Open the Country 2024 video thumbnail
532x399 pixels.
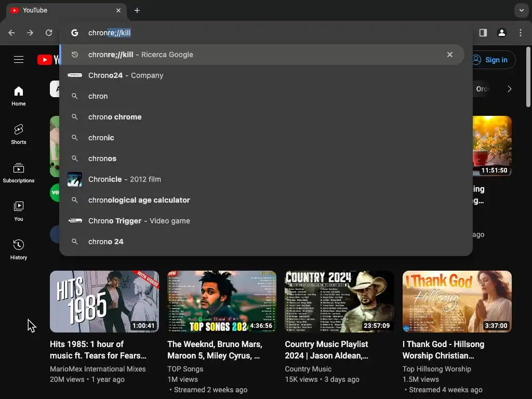tap(339, 301)
